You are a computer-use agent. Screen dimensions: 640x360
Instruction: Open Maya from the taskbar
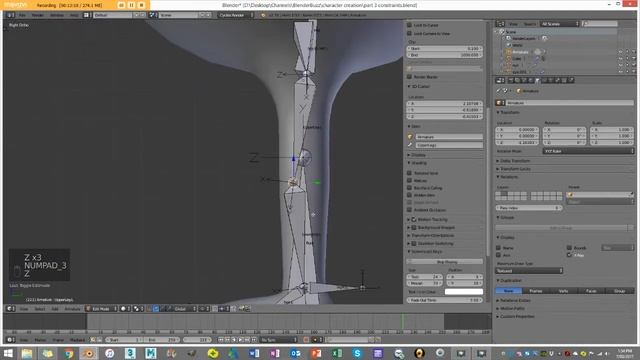(151, 353)
